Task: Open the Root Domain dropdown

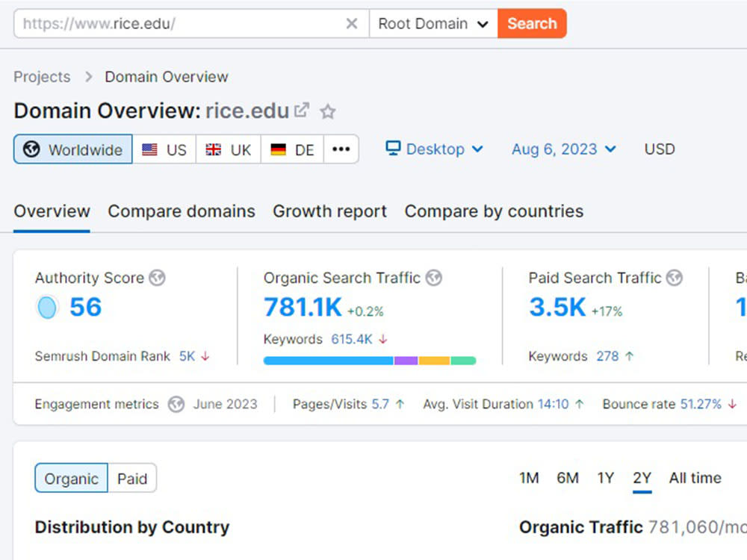Action: 433,23
